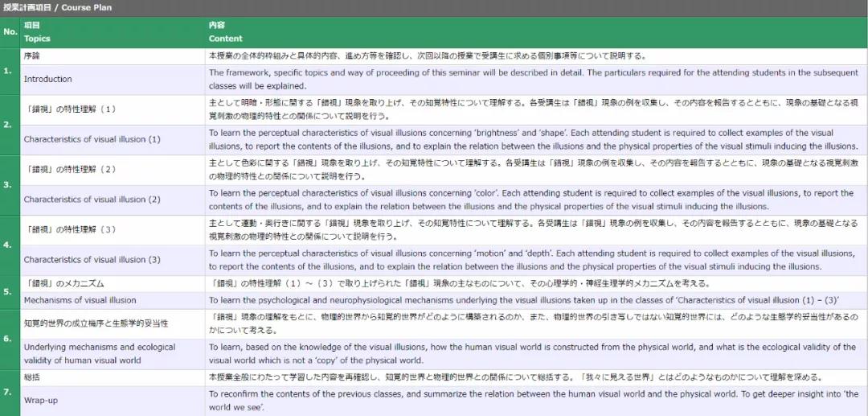Click the row number '7.' cell
Screen dimensions: 868x416
10,392
